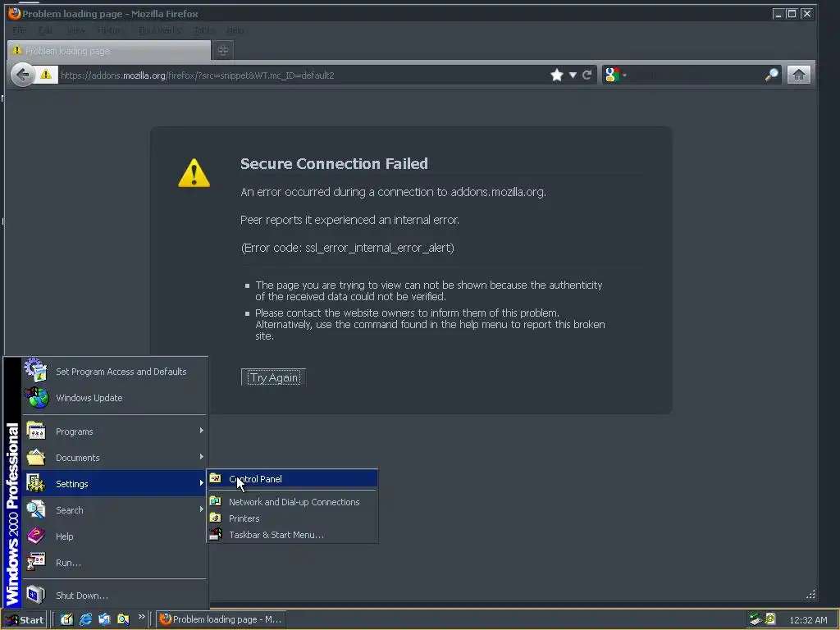Maximize the Firefox window
This screenshot has width=840, height=630.
pyautogui.click(x=792, y=14)
